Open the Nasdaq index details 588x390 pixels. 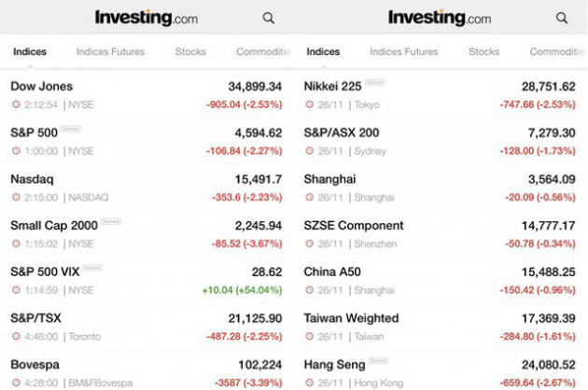coord(147,188)
